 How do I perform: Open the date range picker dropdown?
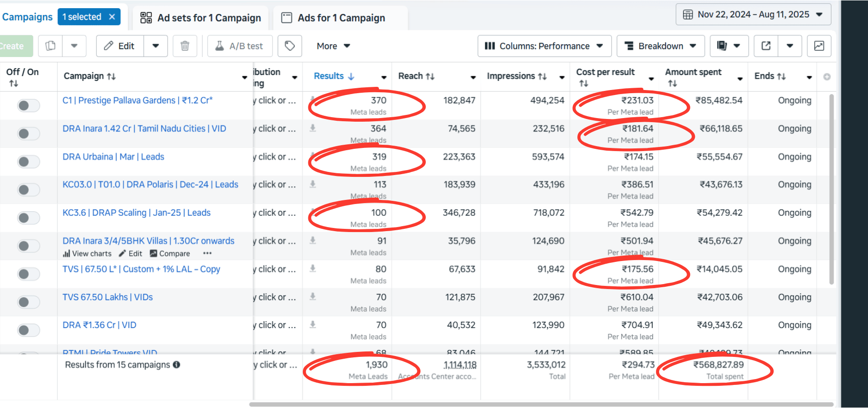coord(753,14)
